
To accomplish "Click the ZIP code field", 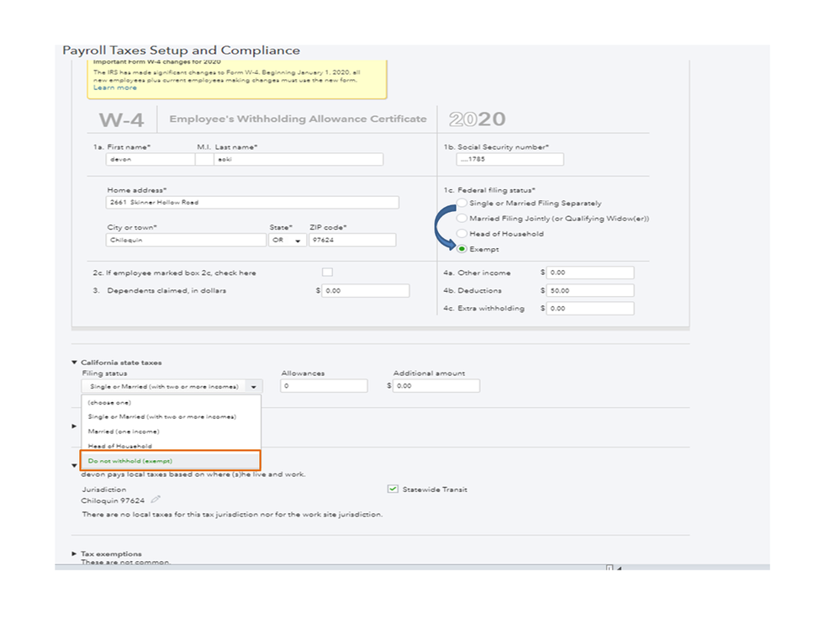I will 352,240.
